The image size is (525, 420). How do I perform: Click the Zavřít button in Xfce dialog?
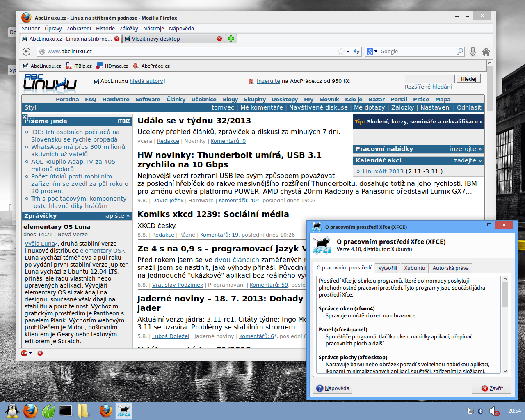492,388
